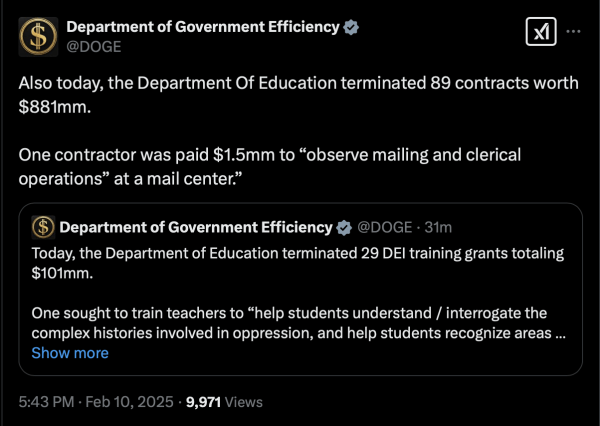Viewport: 600px width, 426px height.
Task: Open the quoted post about 29 DEI training grants
Action: click(x=300, y=289)
